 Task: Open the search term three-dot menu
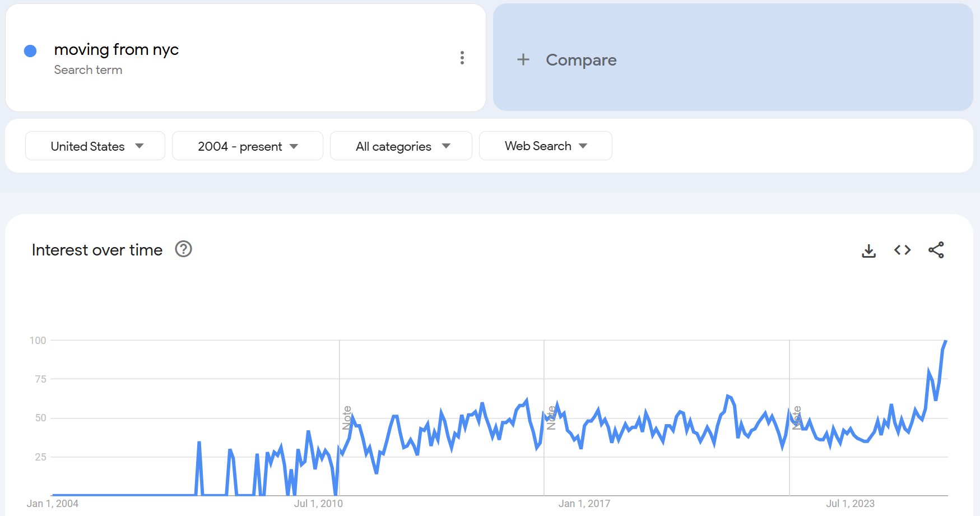point(462,58)
